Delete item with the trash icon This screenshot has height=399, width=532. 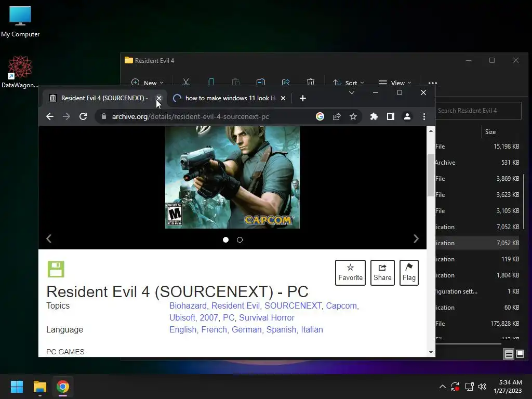tap(311, 83)
